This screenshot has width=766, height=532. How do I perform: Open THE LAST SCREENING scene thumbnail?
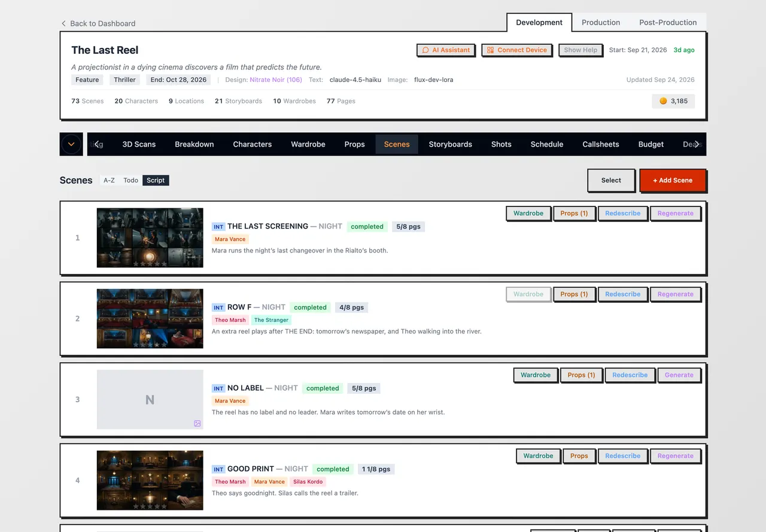click(150, 238)
